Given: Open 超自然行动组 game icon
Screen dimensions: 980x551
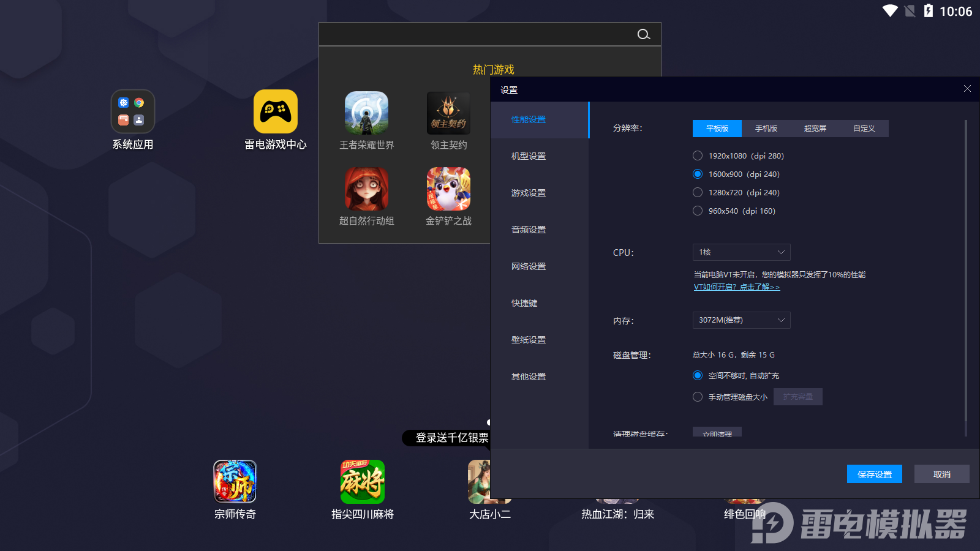Looking at the screenshot, I should pyautogui.click(x=366, y=189).
